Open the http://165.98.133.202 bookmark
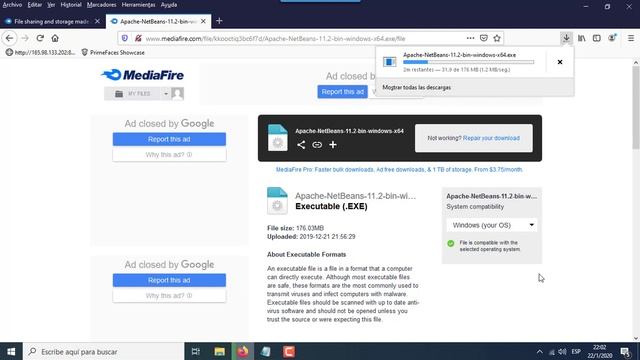The width and height of the screenshot is (640, 360). tap(40, 52)
